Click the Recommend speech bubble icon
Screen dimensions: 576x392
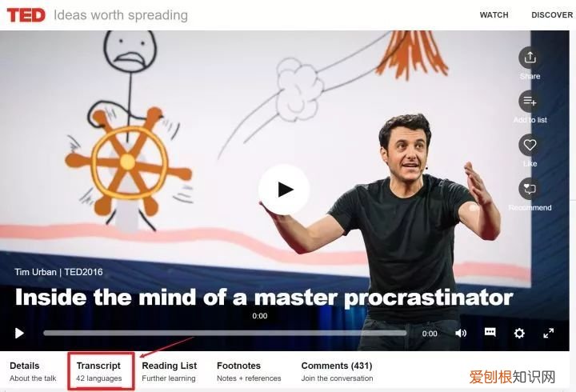530,189
